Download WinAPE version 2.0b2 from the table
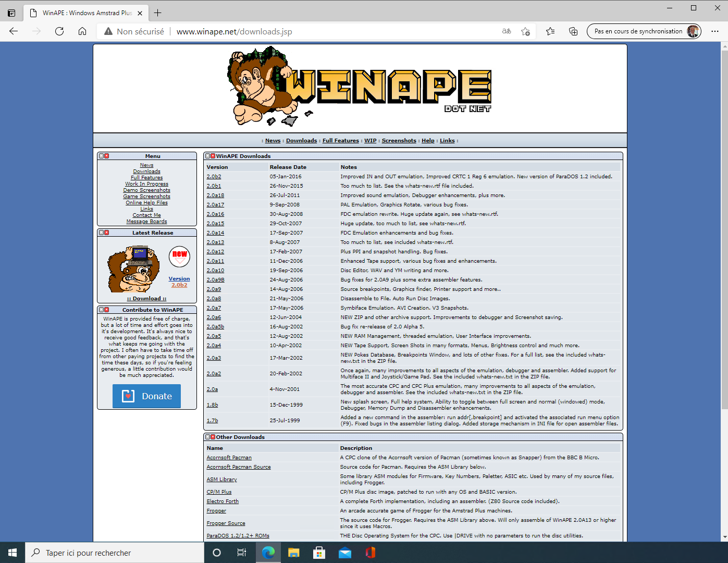728x563 pixels. pyautogui.click(x=214, y=177)
